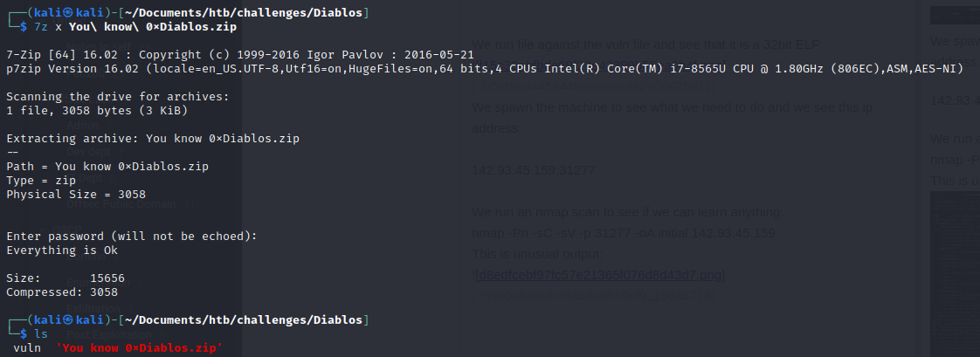The width and height of the screenshot is (980, 357).
Task: Click the 'Everything is Ok' output line
Action: coord(62,251)
